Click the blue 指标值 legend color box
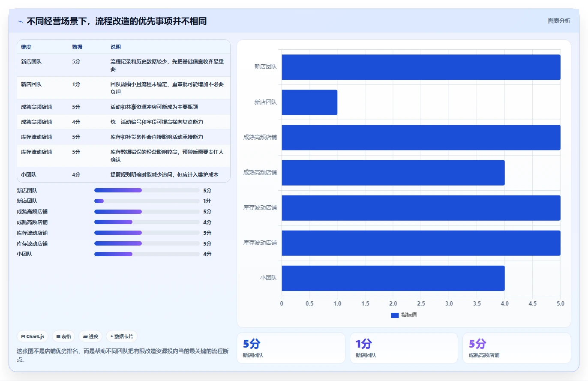 point(395,315)
